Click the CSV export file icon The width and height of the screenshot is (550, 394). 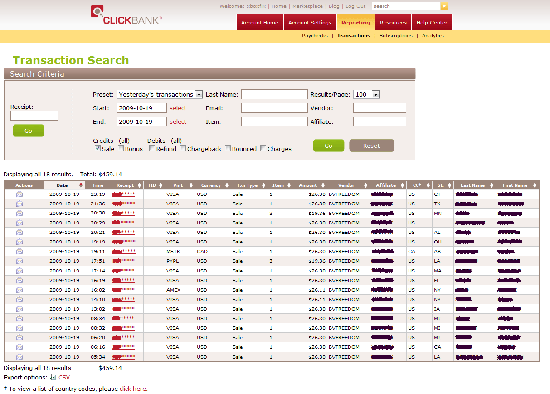[53, 377]
